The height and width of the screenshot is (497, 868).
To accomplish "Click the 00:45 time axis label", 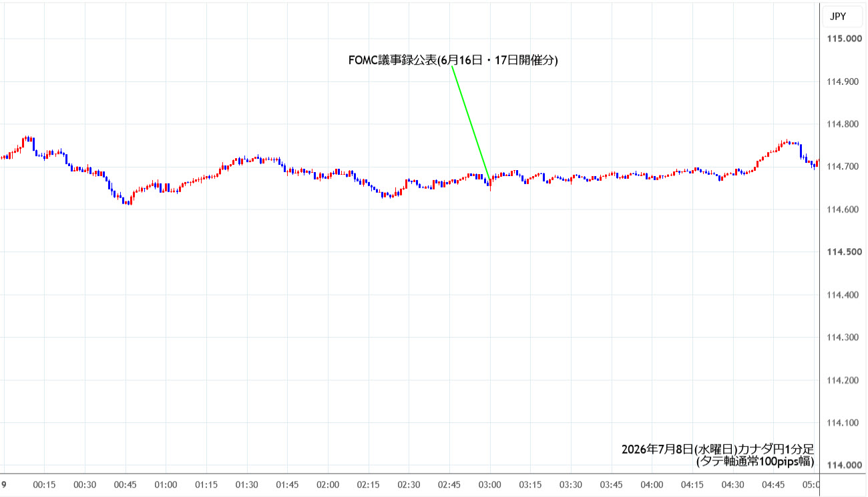I will 126,485.
